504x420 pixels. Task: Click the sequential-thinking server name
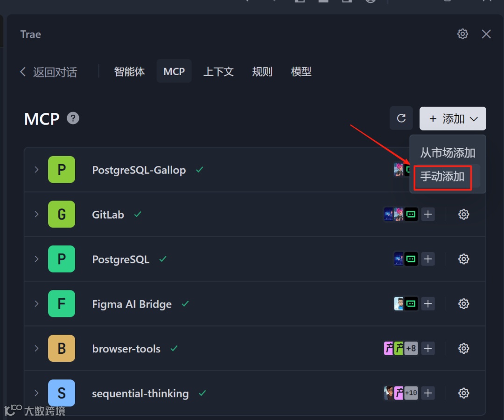pyautogui.click(x=140, y=393)
